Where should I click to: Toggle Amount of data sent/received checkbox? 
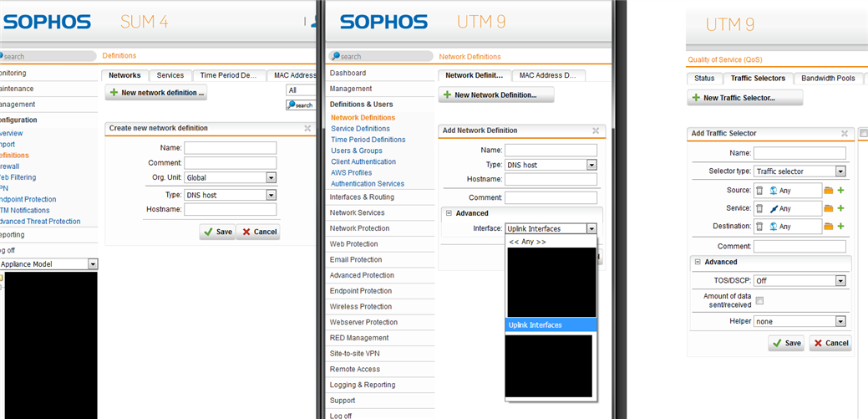click(x=760, y=300)
